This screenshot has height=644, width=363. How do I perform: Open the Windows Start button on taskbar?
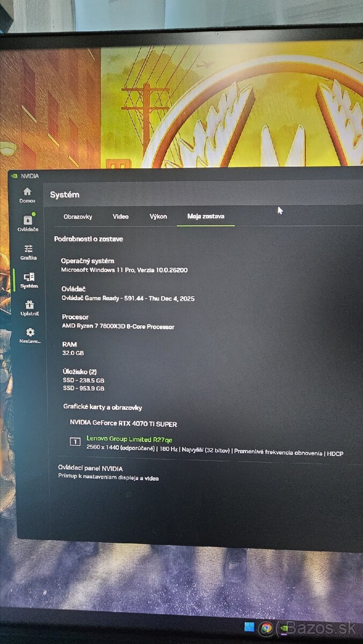click(249, 627)
